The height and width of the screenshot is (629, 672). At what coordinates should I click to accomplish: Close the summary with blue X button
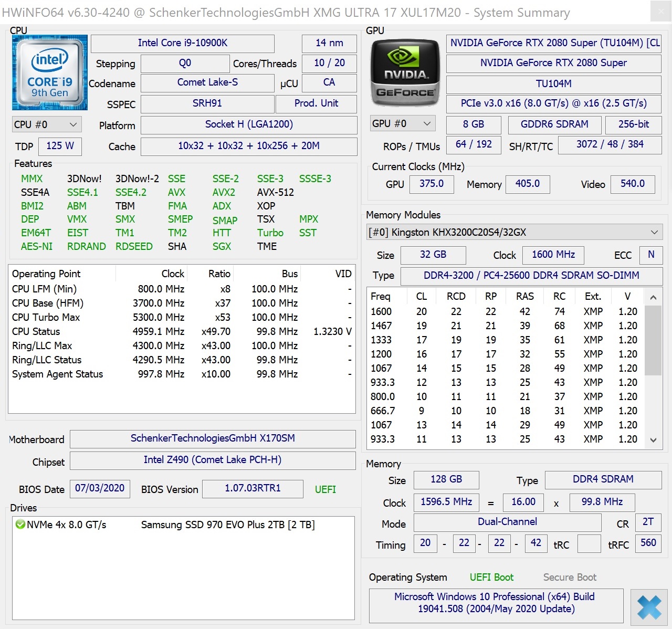pos(649,607)
